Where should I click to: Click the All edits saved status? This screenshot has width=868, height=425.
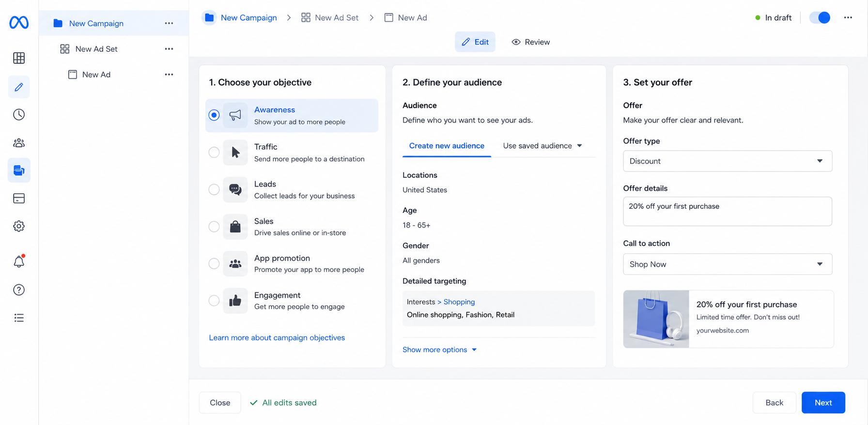point(283,403)
